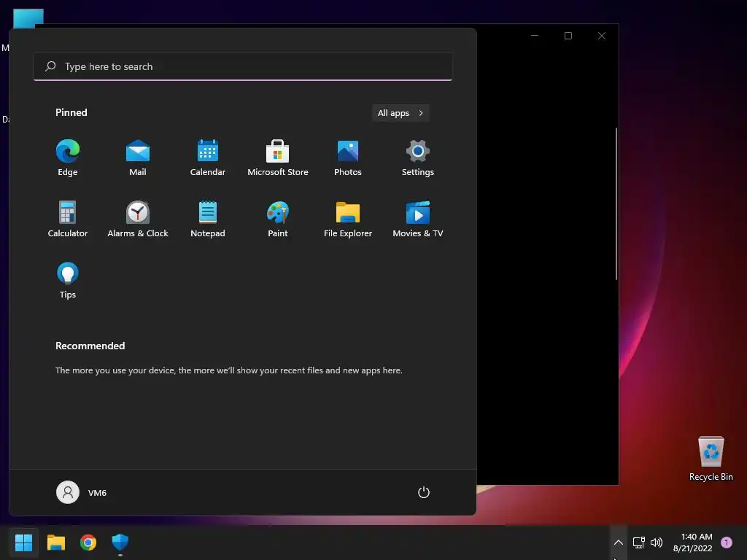Click the volume speaker tray icon

coord(657,542)
